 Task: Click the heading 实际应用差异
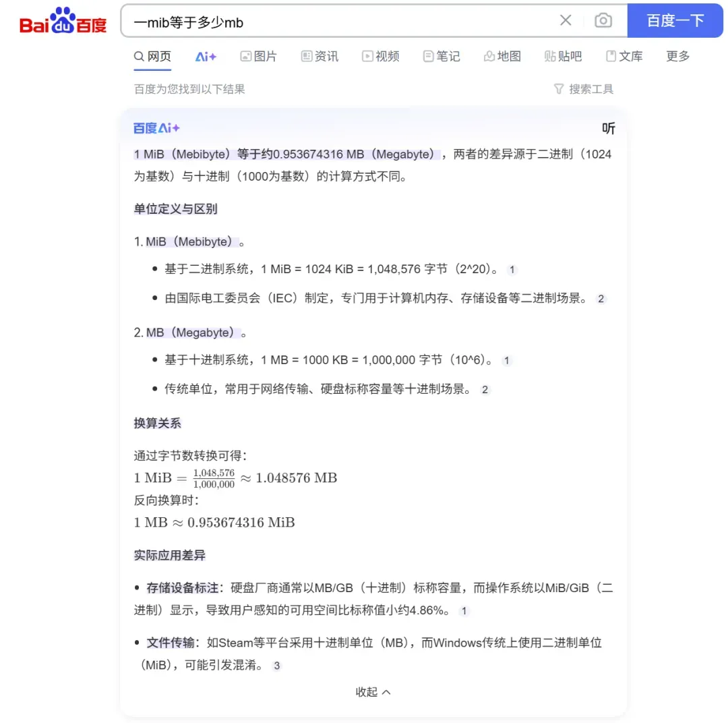pyautogui.click(x=169, y=555)
